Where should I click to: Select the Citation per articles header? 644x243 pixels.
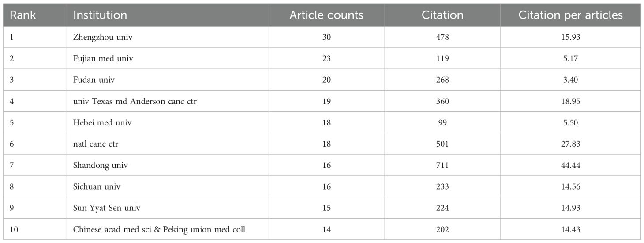tap(570, 15)
